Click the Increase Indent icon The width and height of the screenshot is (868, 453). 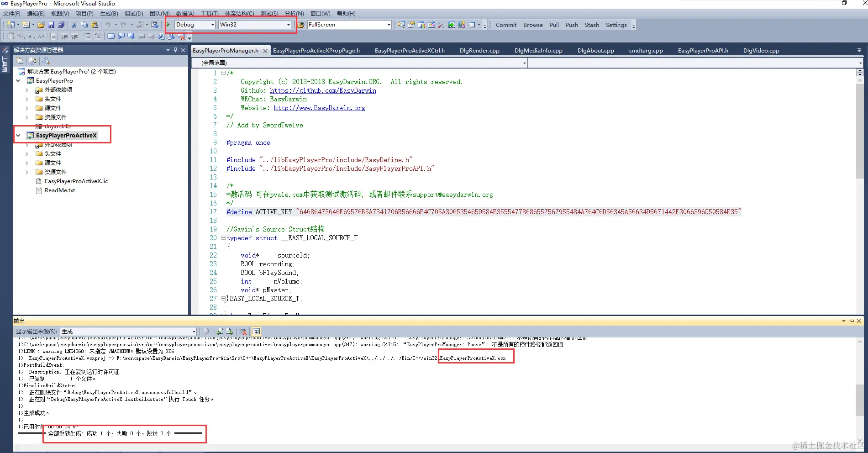[x=75, y=36]
